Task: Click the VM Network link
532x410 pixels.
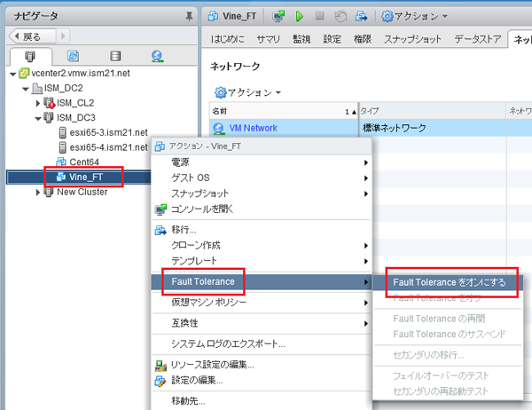Action: 253,128
